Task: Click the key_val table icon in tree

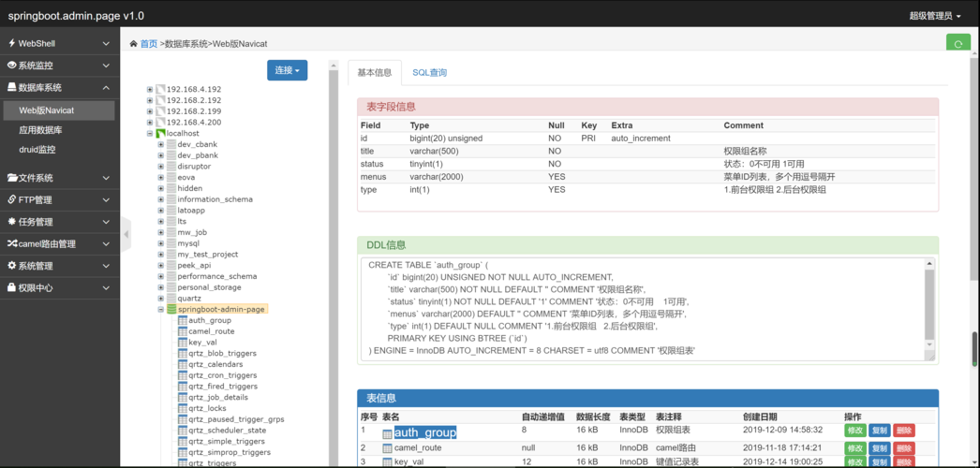Action: click(183, 342)
